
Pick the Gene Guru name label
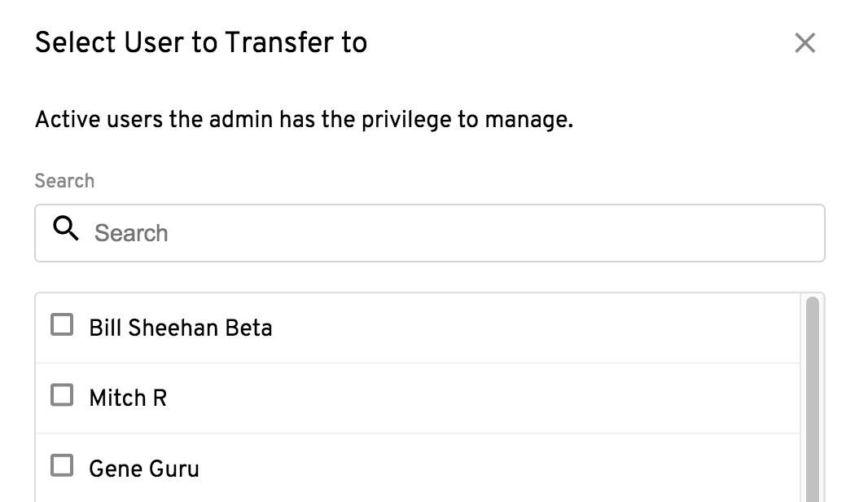tap(144, 469)
